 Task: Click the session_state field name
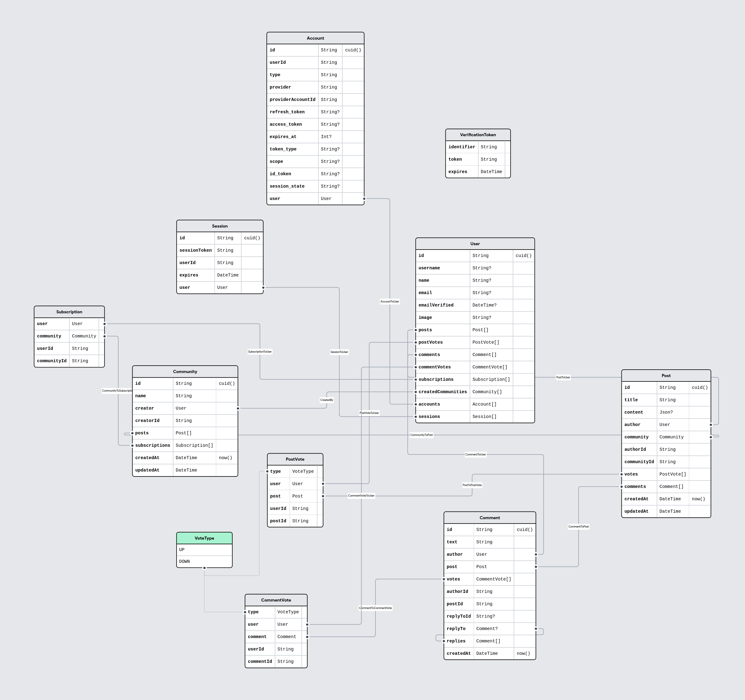pos(287,186)
